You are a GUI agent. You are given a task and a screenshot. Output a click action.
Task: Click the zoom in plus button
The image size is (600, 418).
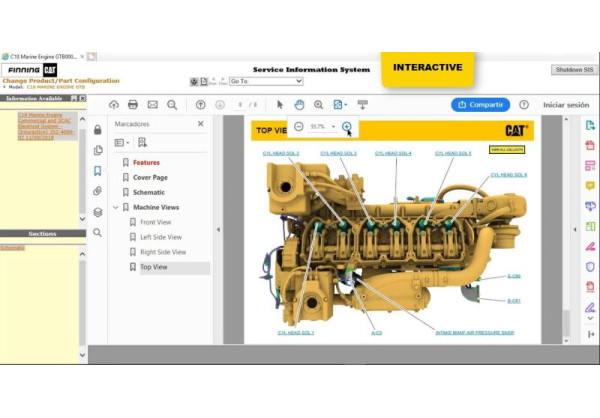(x=347, y=127)
